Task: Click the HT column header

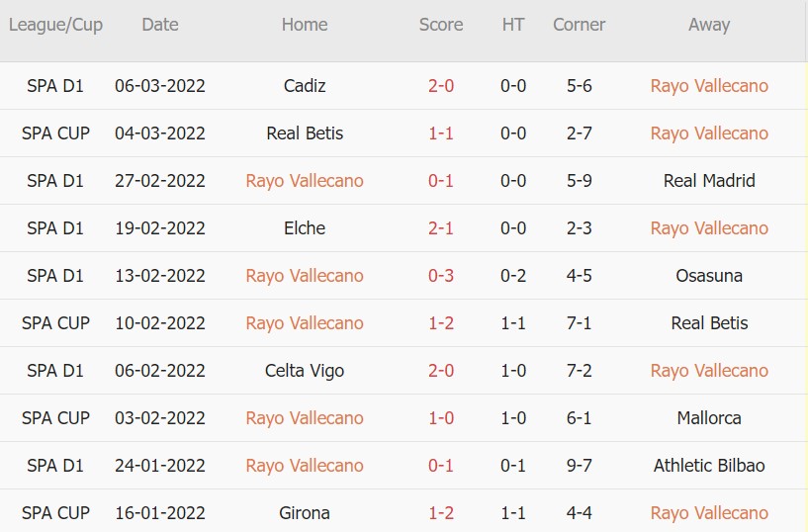Action: click(513, 25)
